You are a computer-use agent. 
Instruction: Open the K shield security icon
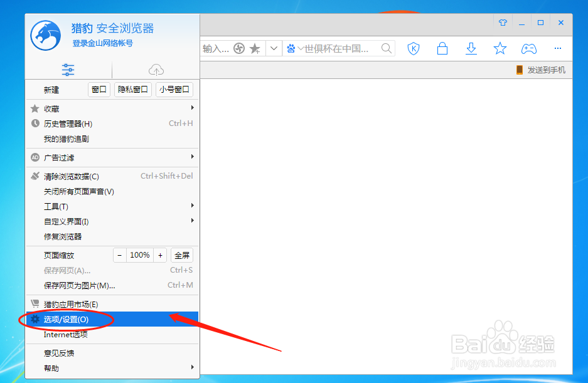414,48
